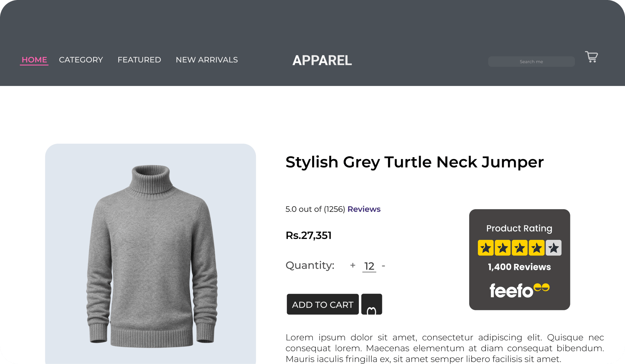
Task: Open the shopping cart icon
Action: pos(591,57)
